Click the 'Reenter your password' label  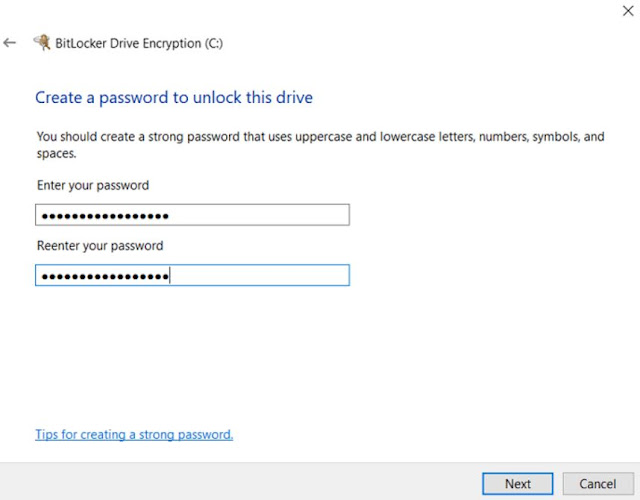(100, 246)
